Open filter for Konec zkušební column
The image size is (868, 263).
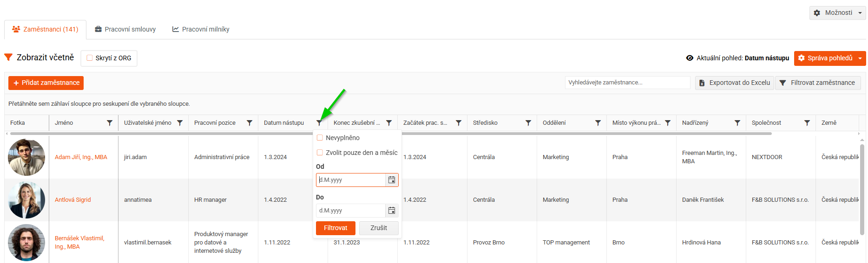pos(389,123)
